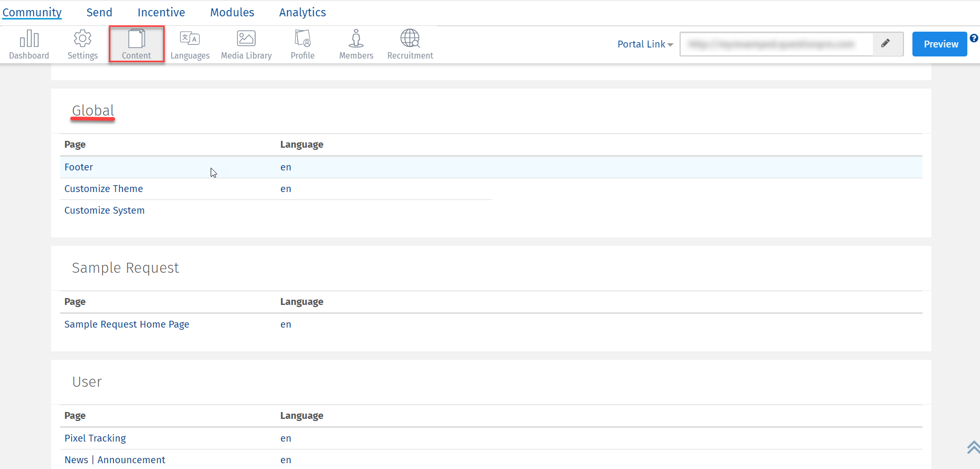Open the Media Library image icon
980x469 pixels.
click(x=246, y=39)
